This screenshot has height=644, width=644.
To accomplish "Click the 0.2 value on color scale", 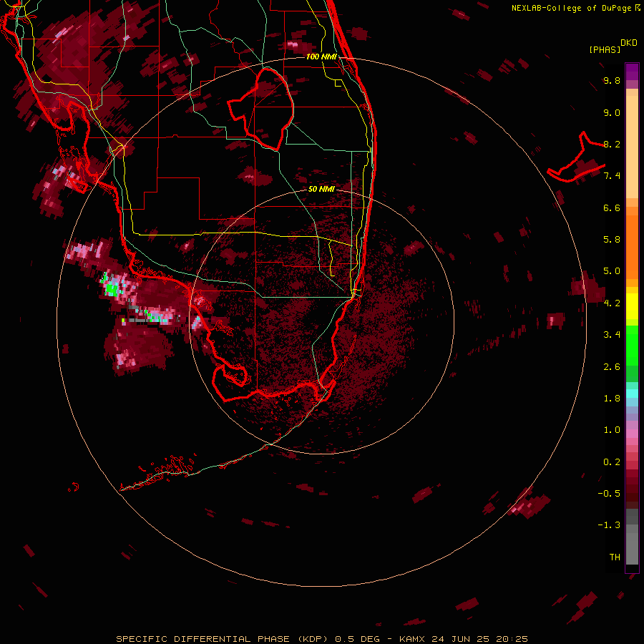I will pyautogui.click(x=612, y=462).
